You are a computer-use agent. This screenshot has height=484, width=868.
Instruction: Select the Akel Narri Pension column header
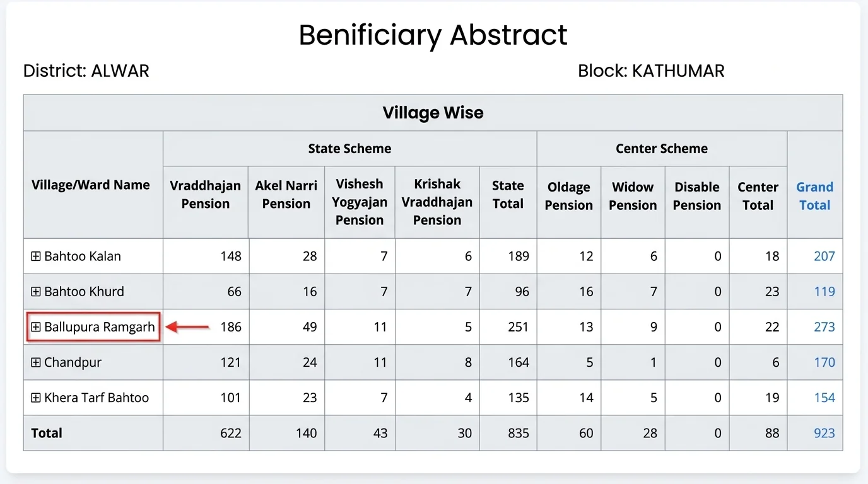[x=286, y=195]
